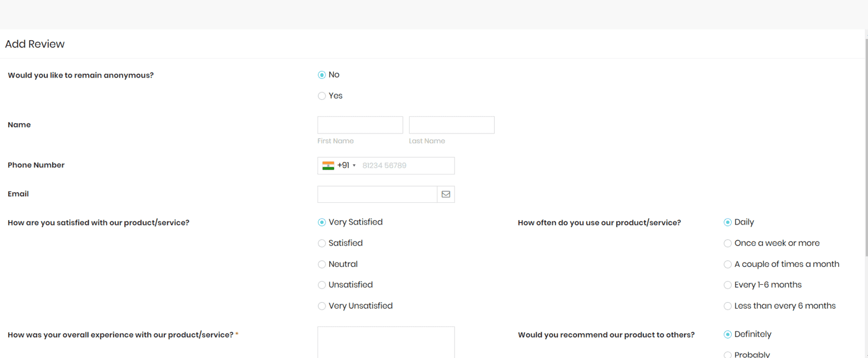Select Very Unsatisfied option

(x=322, y=306)
